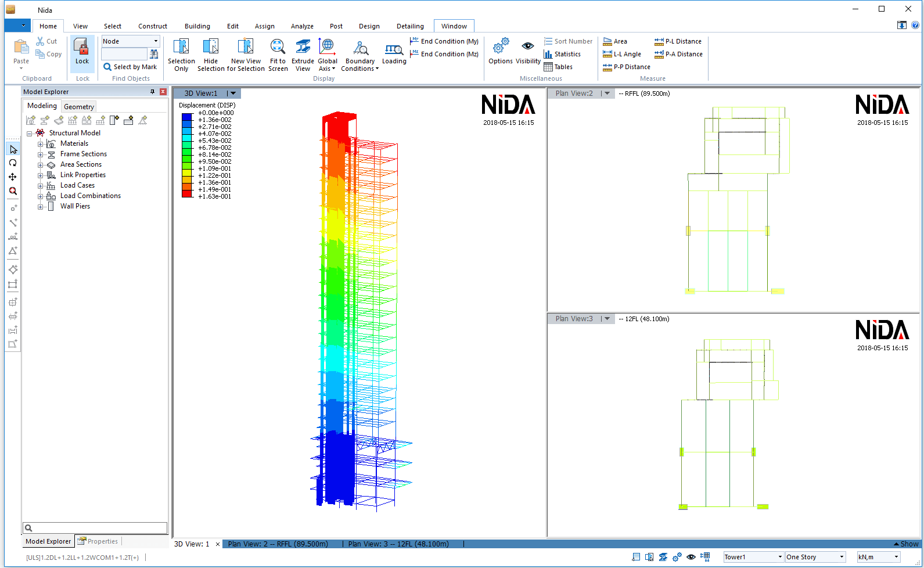This screenshot has height=568, width=924.
Task: Select the pan arrows tool in left toolbar
Action: coord(13,177)
